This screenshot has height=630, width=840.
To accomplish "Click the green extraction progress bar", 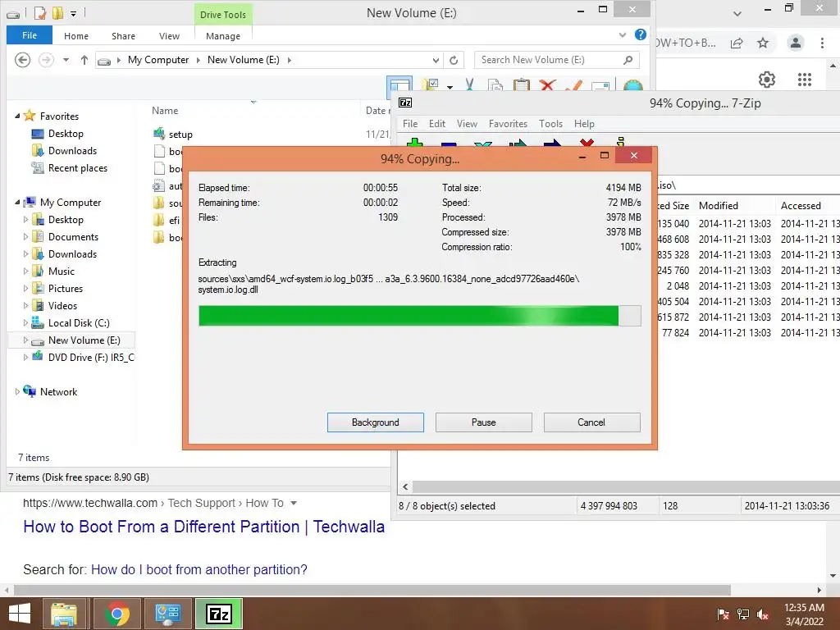I will coord(419,316).
